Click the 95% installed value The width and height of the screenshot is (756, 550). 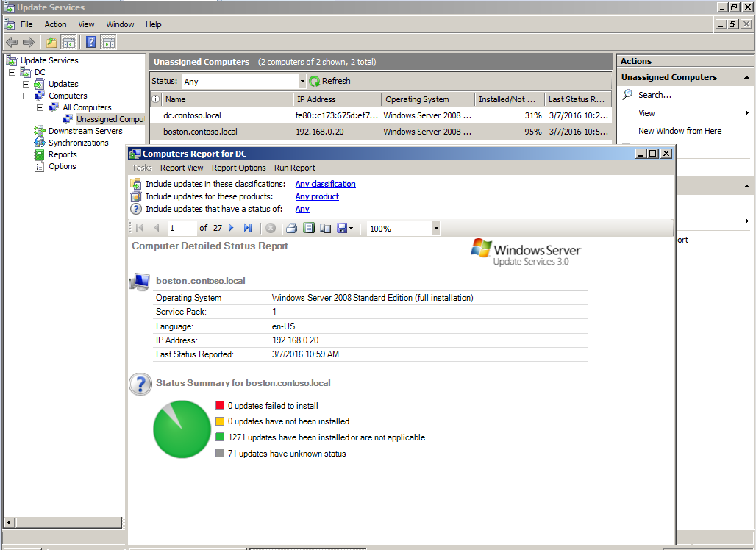(x=532, y=132)
